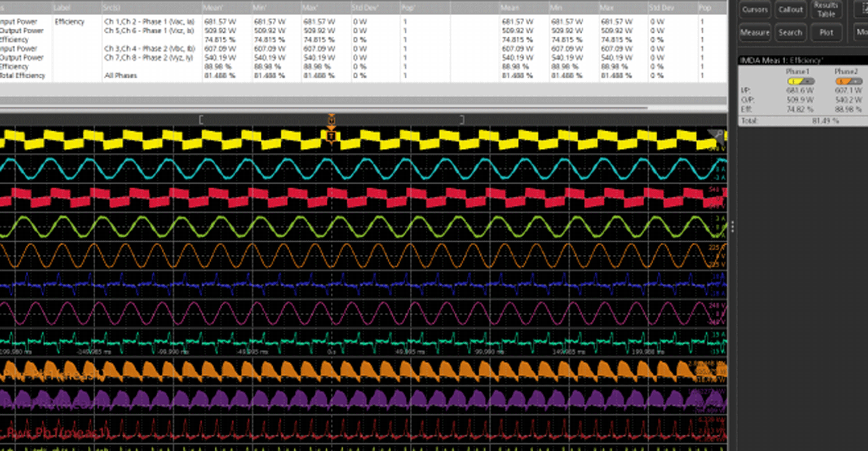Launch the Search tool
The height and width of the screenshot is (451, 868).
[x=790, y=33]
